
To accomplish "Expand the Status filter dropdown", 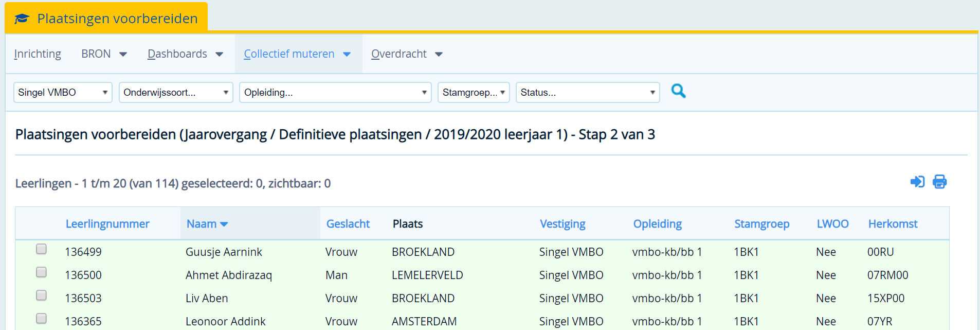I will 588,93.
